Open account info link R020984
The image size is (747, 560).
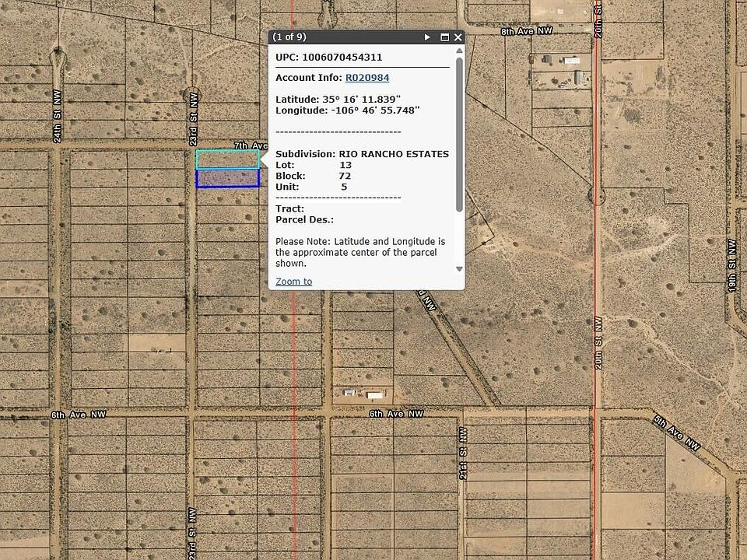pyautogui.click(x=367, y=78)
